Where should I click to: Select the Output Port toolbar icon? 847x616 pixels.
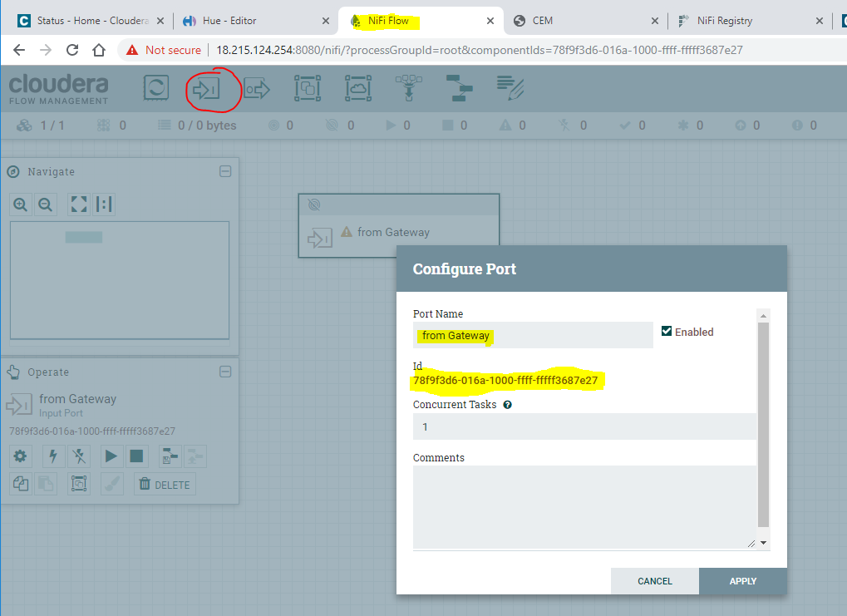click(x=257, y=89)
